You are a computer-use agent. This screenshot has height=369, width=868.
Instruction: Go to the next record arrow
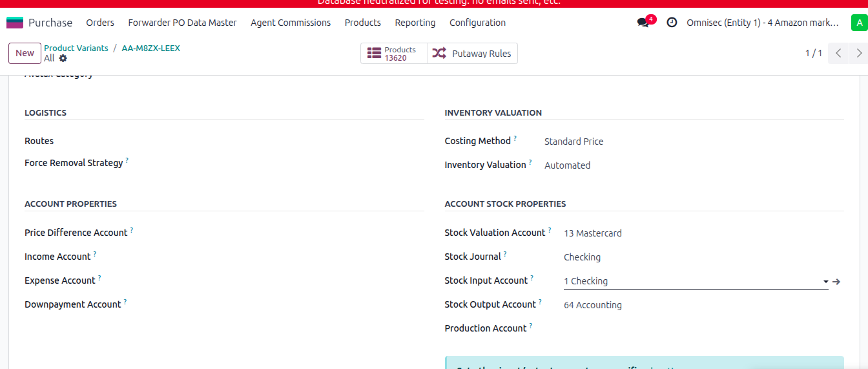[859, 54]
